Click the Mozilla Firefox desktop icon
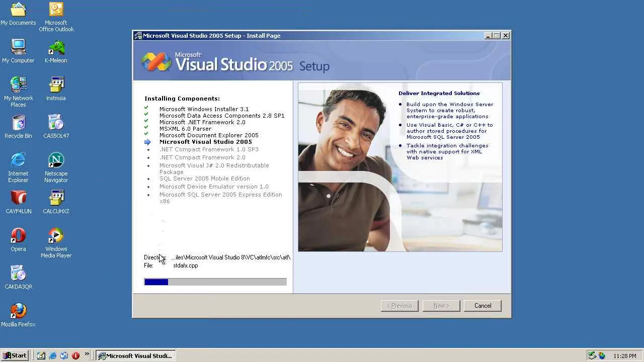Image resolution: width=644 pixels, height=362 pixels. (18, 316)
